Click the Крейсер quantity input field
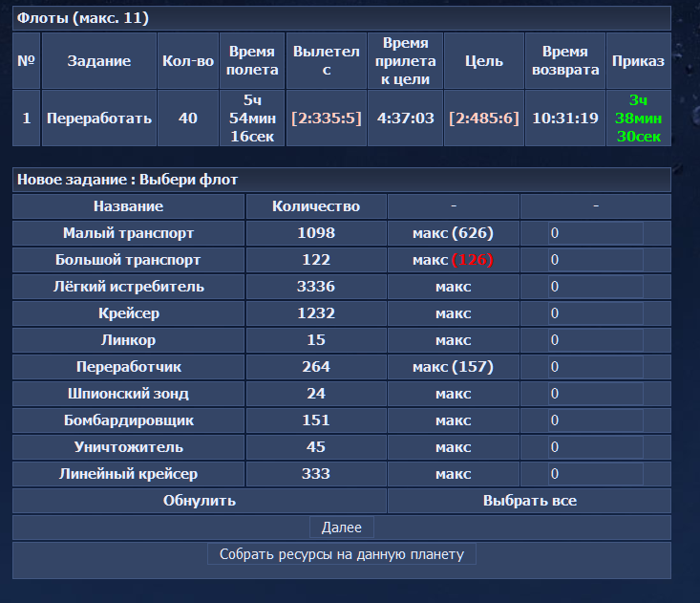Screen dimensions: 700x603 [595, 313]
